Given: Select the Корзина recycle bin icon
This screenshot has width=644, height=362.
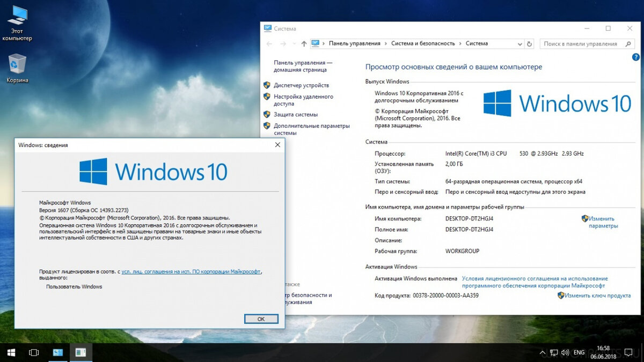Looking at the screenshot, I should click(17, 68).
